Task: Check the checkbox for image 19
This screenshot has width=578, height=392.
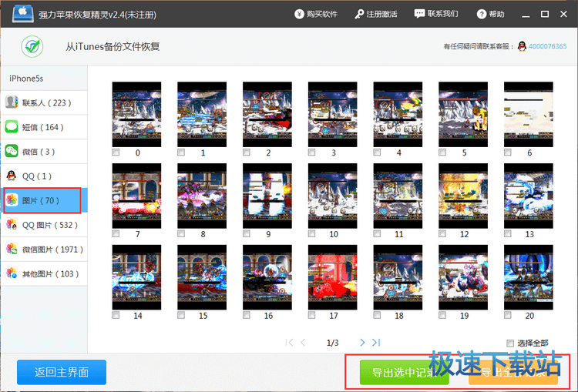Action: point(442,315)
